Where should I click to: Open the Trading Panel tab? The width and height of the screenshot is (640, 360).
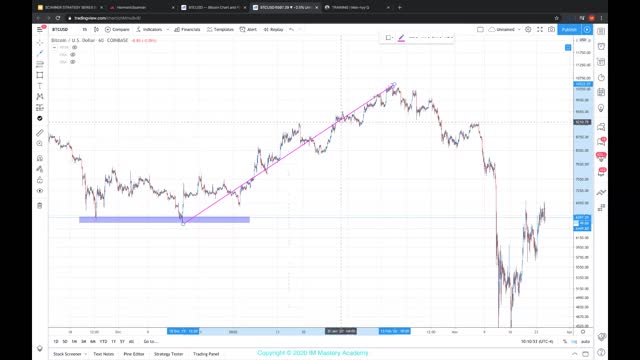(x=206, y=354)
